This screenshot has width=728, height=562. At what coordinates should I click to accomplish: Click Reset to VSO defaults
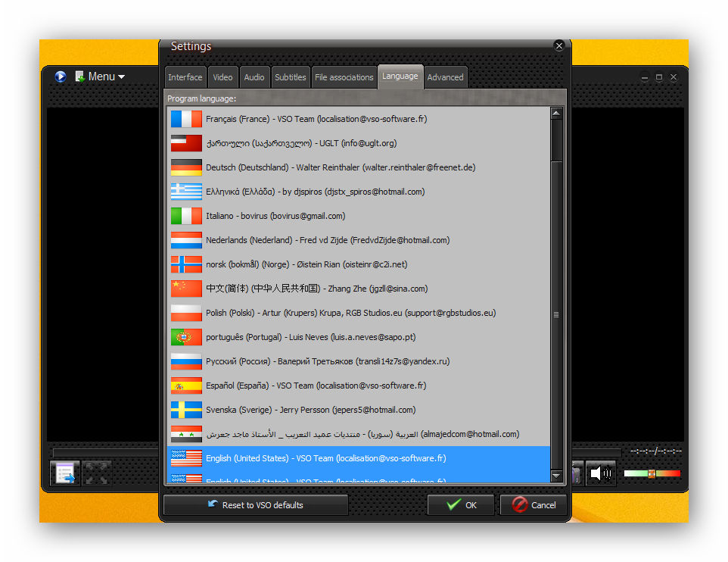[256, 505]
